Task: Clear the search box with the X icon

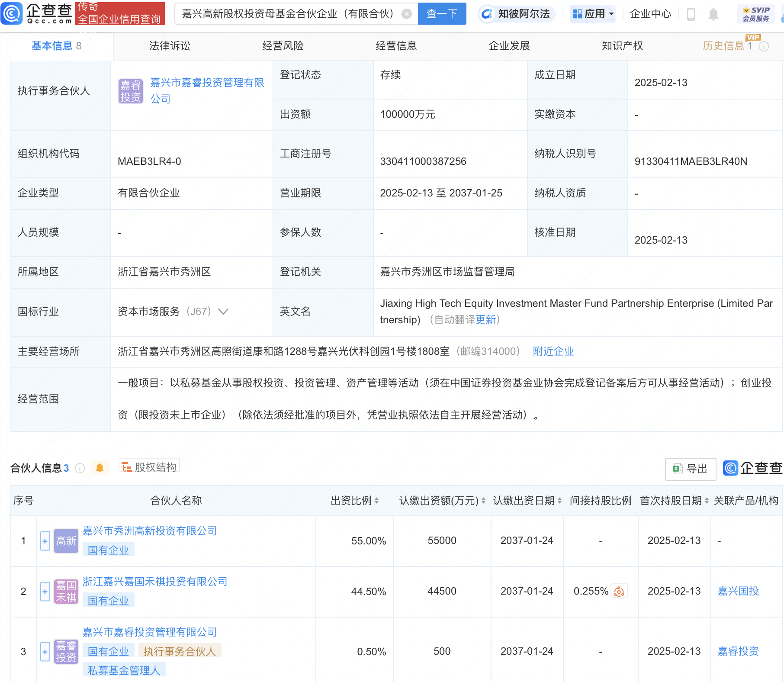Action: click(x=406, y=14)
